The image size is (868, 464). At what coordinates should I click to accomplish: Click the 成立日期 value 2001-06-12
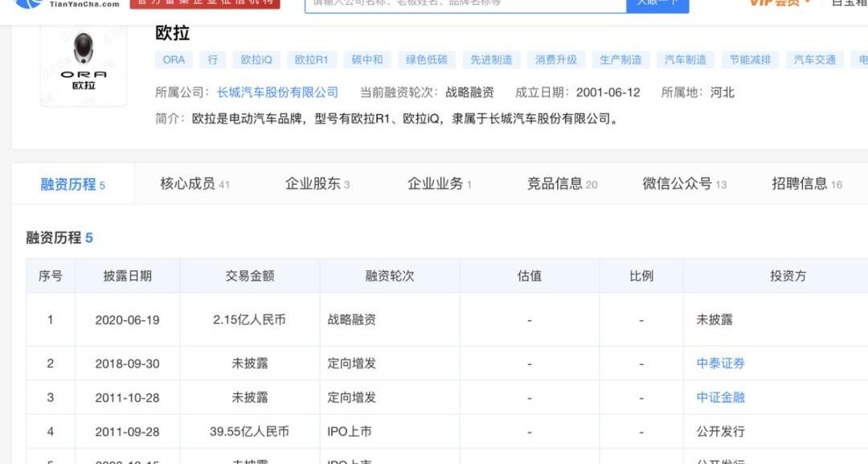coord(608,92)
